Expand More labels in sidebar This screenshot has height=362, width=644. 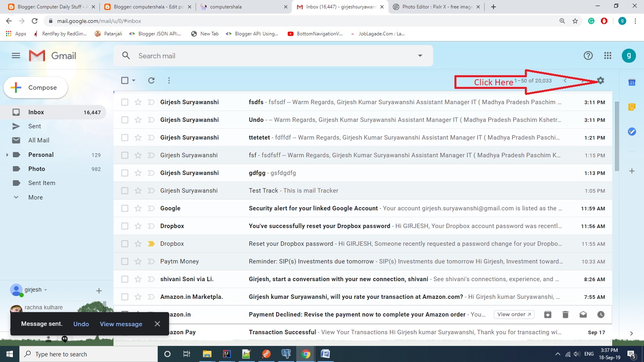point(35,197)
